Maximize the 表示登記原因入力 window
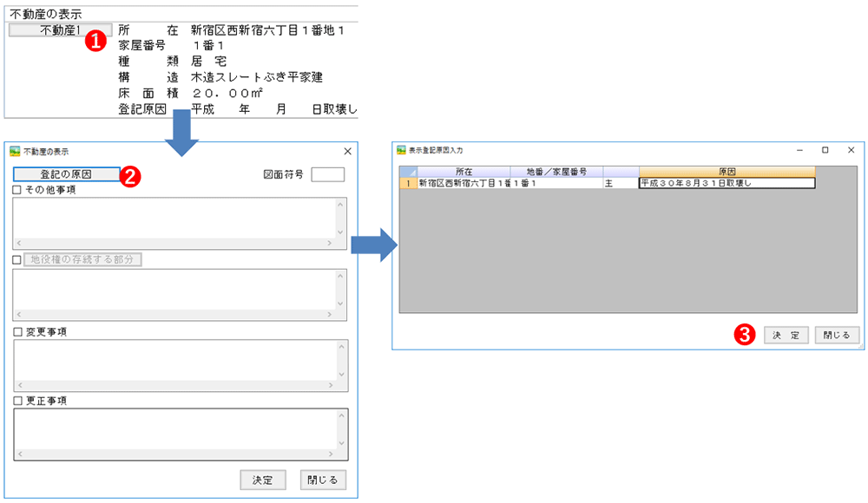The width and height of the screenshot is (868, 503). pyautogui.click(x=825, y=150)
